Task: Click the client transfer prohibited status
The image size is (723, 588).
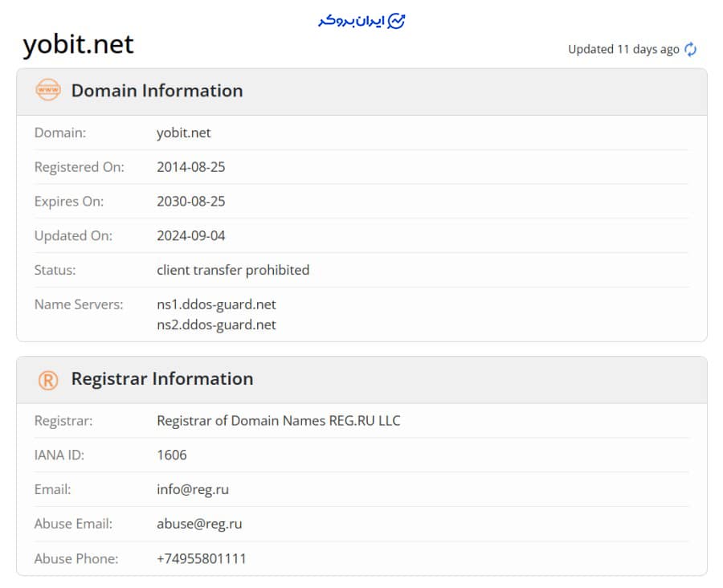Action: (x=232, y=270)
